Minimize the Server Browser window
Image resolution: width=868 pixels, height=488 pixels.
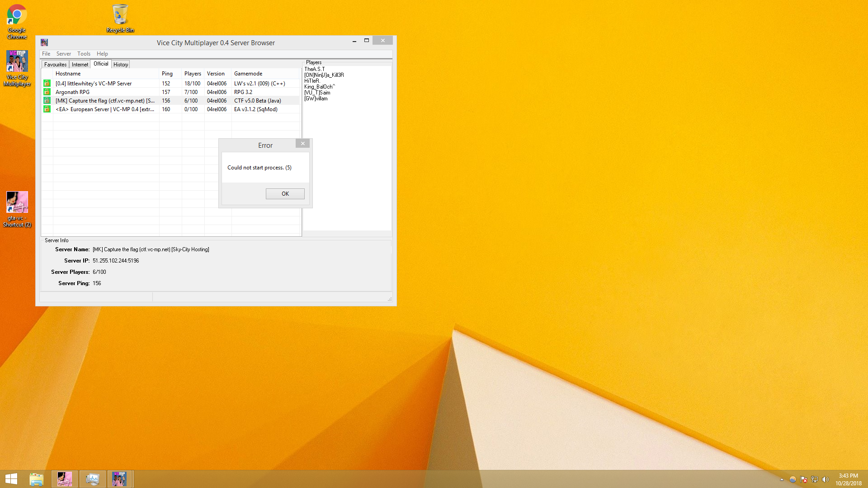[x=354, y=41]
